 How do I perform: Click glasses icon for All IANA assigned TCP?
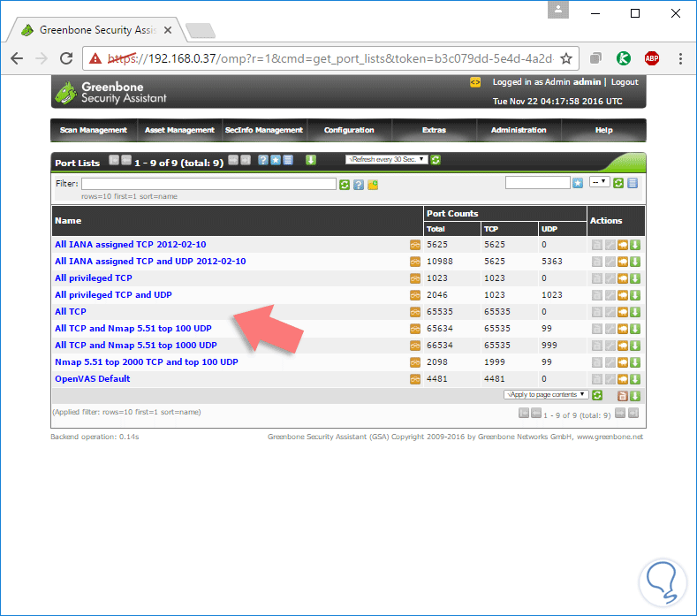click(x=414, y=245)
